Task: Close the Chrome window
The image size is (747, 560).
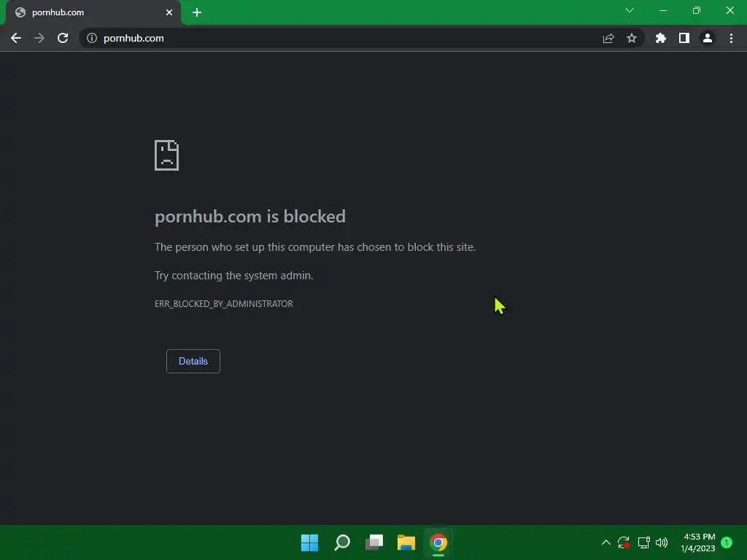Action: (x=729, y=10)
